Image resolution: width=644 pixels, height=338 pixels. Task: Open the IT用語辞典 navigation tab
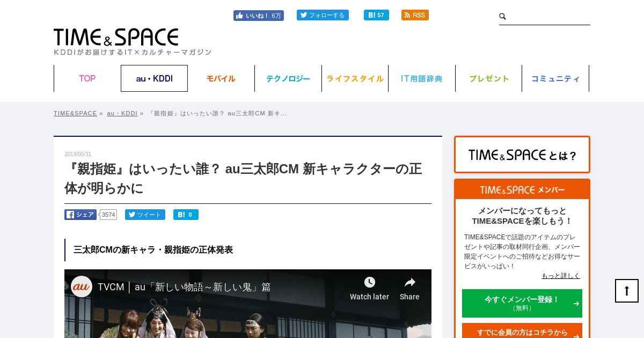tap(422, 78)
